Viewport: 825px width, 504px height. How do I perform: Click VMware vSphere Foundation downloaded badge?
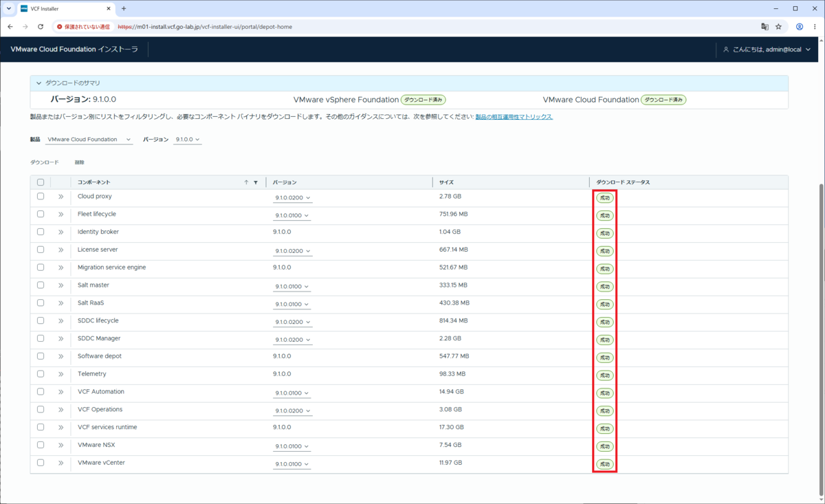pyautogui.click(x=423, y=100)
